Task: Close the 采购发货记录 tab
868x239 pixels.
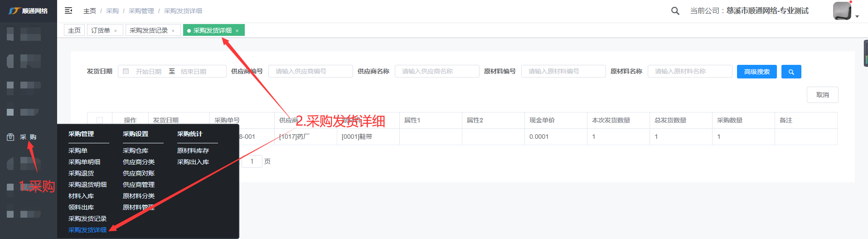Action: pos(173,31)
